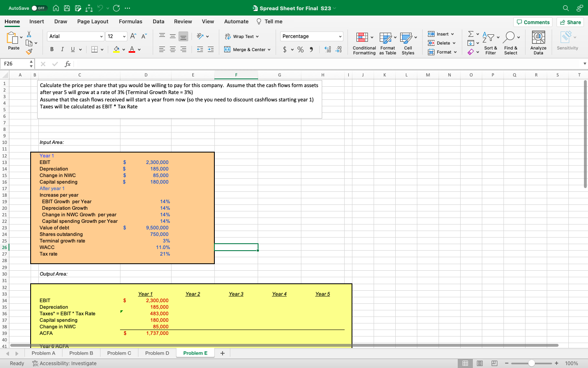Image resolution: width=588 pixels, height=368 pixels.
Task: Open the Number Format dropdown showing Percentage
Action: click(311, 36)
